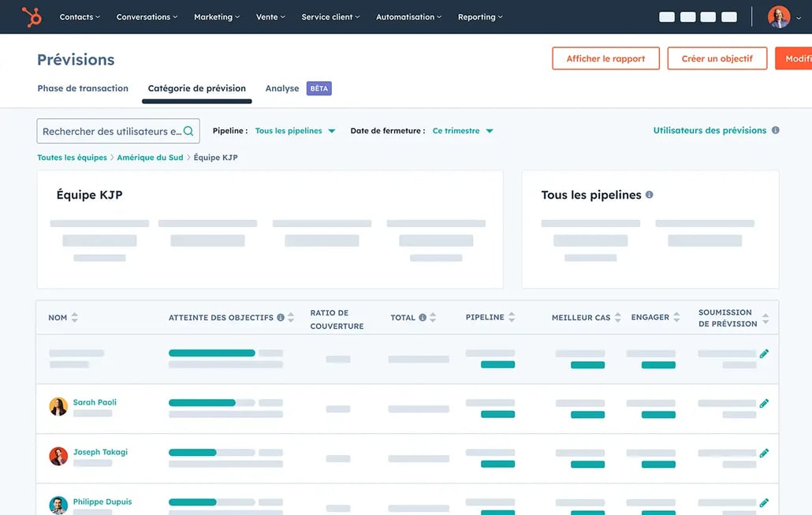Click the Afficher le rapport button

(x=605, y=58)
